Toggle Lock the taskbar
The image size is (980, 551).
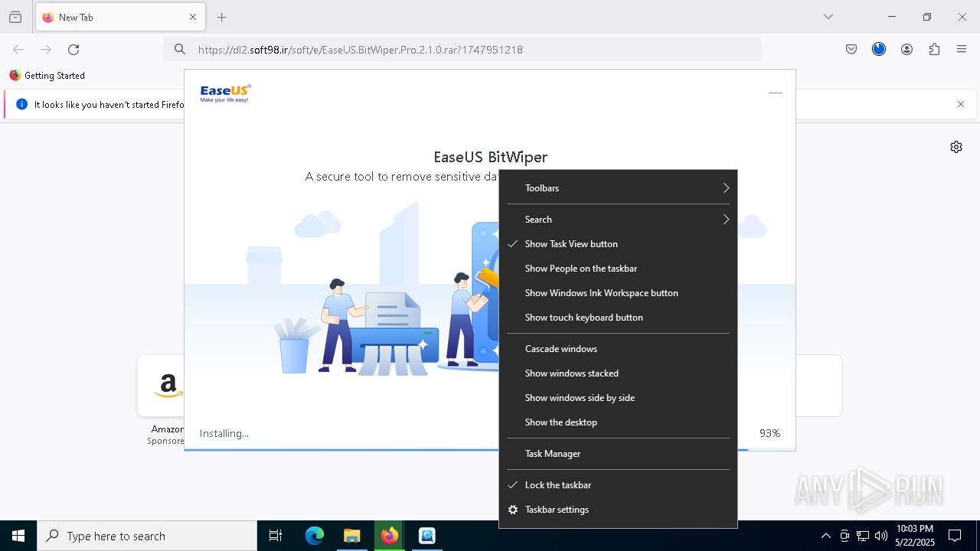tap(618, 485)
